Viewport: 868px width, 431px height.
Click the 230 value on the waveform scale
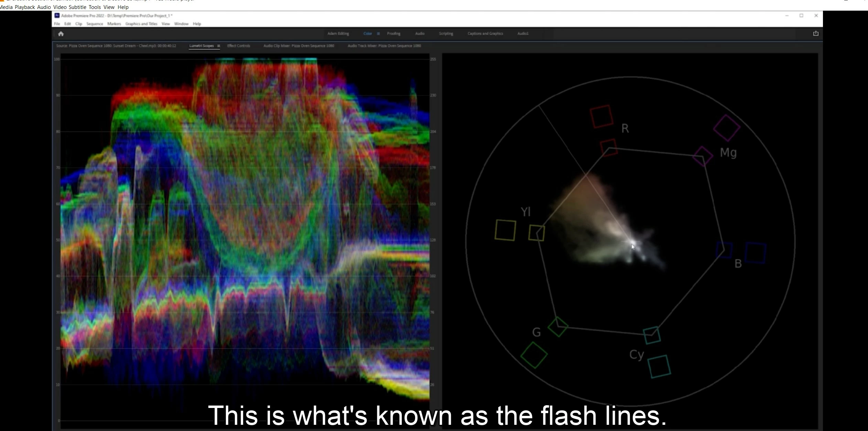pyautogui.click(x=433, y=95)
